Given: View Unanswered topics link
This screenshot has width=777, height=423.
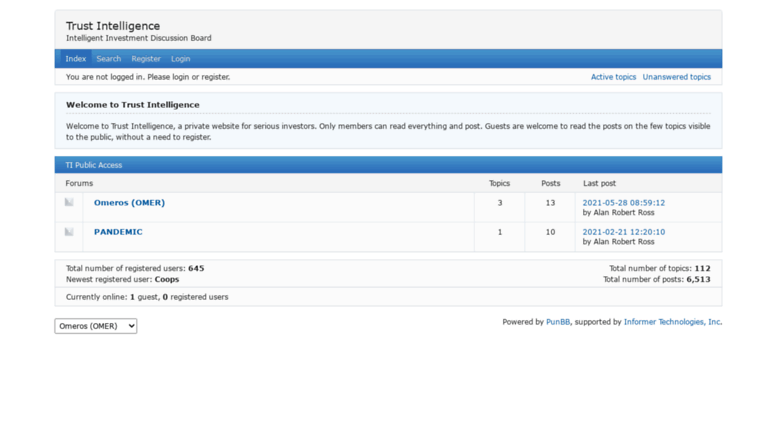Looking at the screenshot, I should [676, 77].
